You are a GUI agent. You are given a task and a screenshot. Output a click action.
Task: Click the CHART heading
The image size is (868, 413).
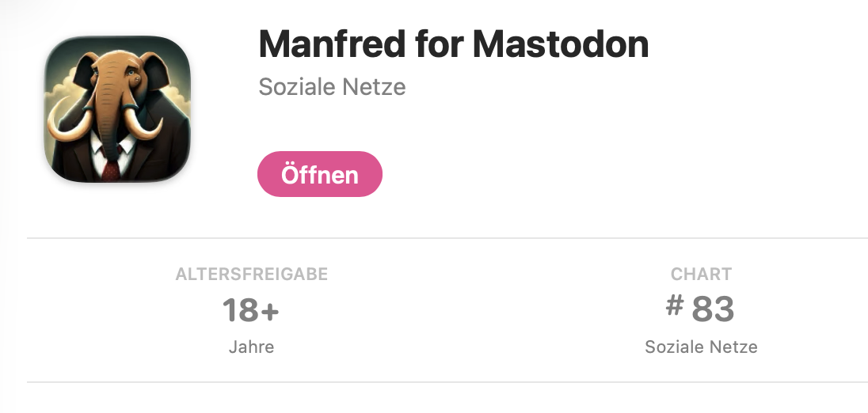coord(702,275)
